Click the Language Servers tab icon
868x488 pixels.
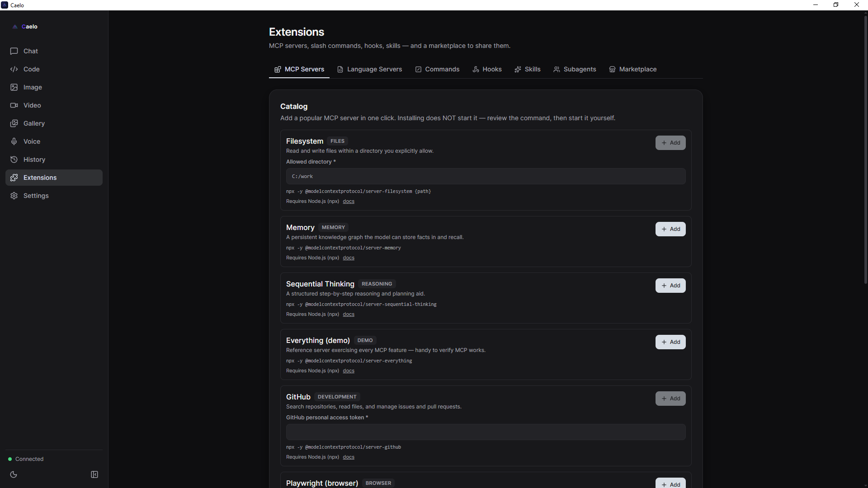[340, 69]
